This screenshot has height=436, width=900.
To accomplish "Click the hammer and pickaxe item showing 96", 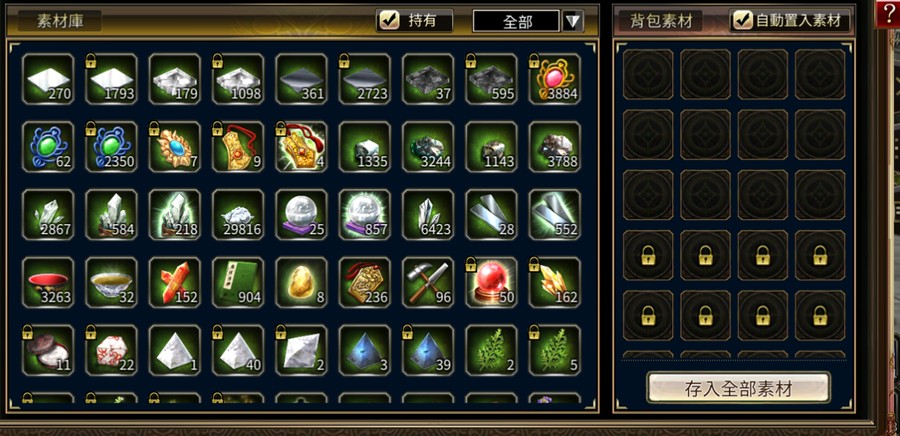I will pyautogui.click(x=428, y=282).
